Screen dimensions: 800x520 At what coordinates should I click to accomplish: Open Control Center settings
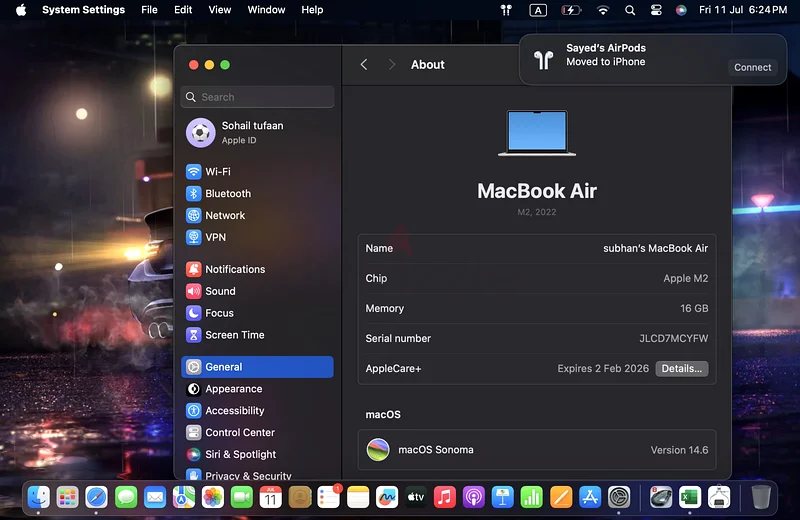point(257,432)
